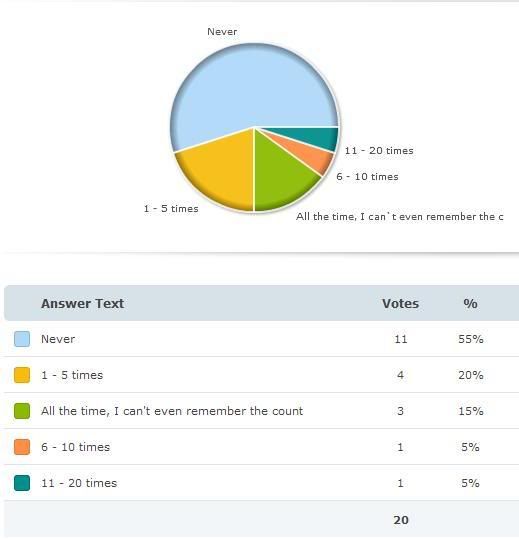Click the Never answer row text
Viewport: 519px width, 539px height.
(58, 339)
